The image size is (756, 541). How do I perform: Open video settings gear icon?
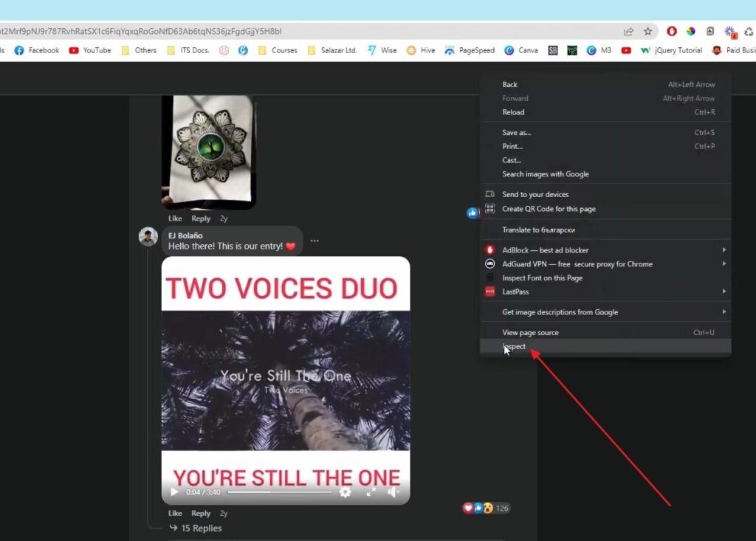tap(346, 492)
